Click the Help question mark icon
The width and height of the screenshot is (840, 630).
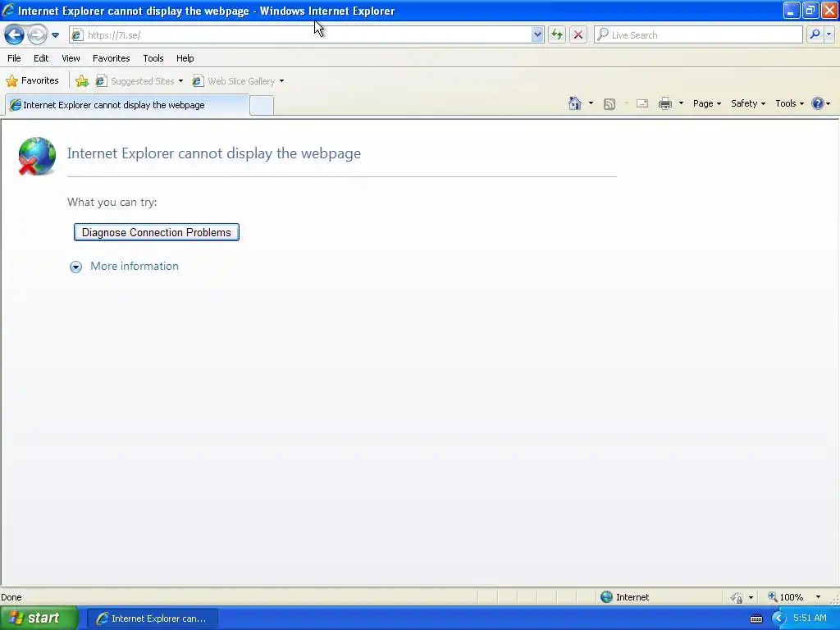[x=818, y=103]
